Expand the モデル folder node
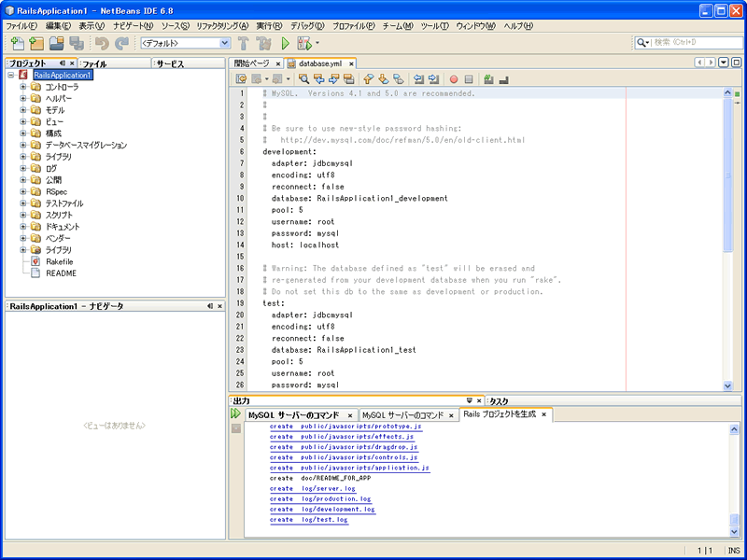Screen dimensions: 747x560 click(x=22, y=110)
